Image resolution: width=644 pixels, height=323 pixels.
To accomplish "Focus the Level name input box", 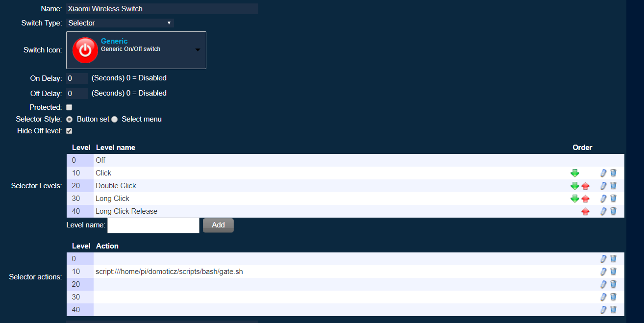I will [x=153, y=225].
